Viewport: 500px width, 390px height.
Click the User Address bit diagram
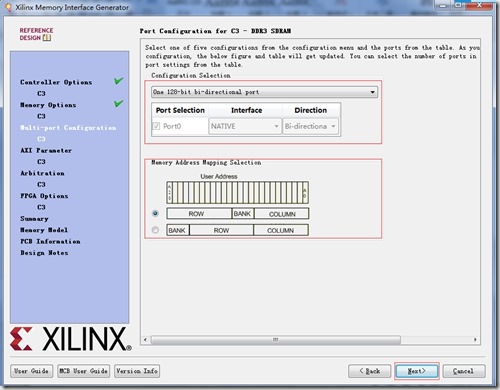pos(238,192)
